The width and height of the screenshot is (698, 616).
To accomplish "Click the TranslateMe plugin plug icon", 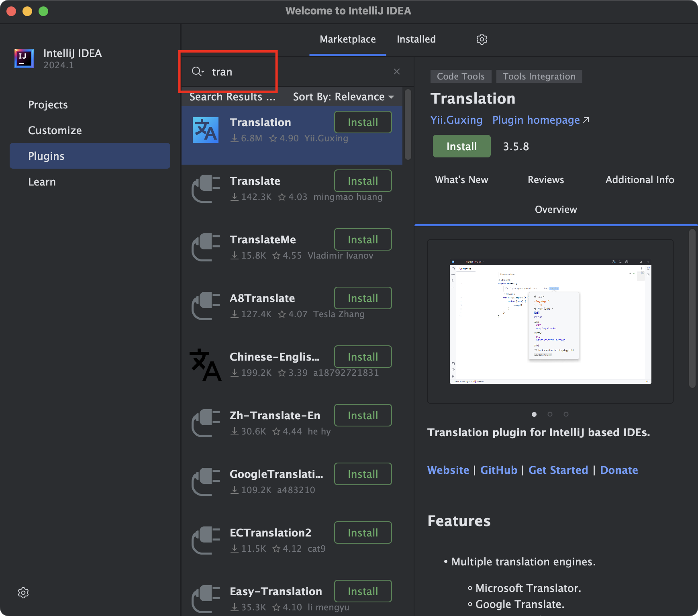I will click(x=206, y=247).
